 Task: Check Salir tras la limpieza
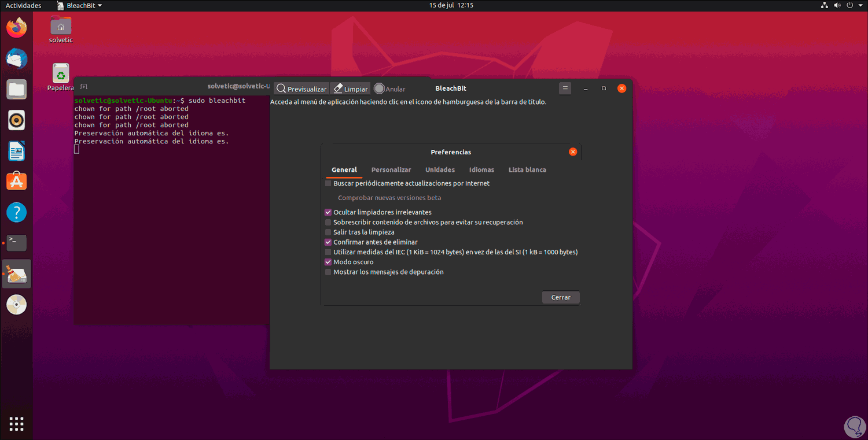[x=328, y=232]
